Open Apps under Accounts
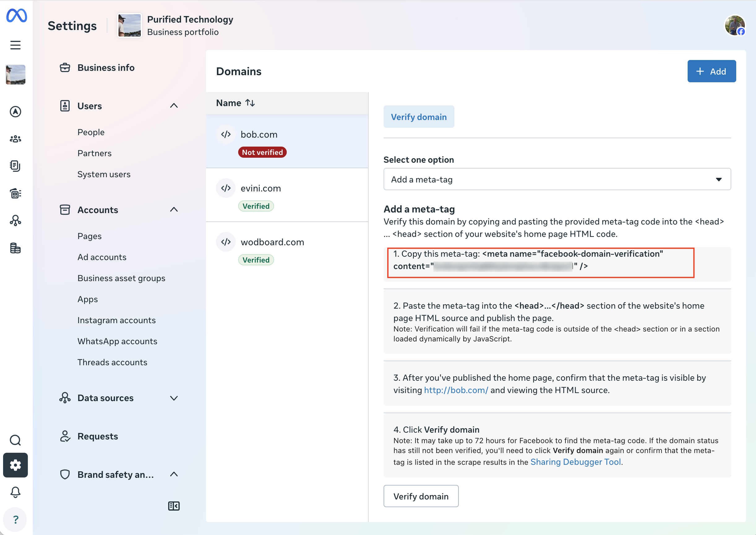 click(x=88, y=299)
